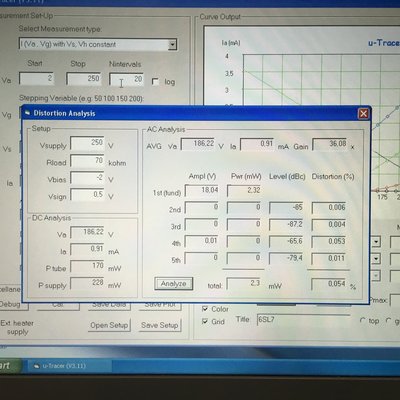Viewport: 400px width, 400px height.
Task: Expand the first dropdown beside the dialog
Action: click(376, 241)
